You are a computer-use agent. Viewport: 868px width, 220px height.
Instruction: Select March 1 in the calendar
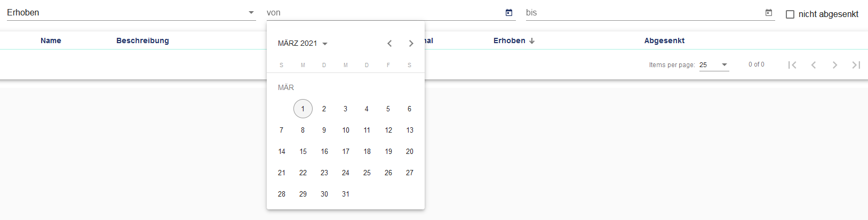point(303,109)
